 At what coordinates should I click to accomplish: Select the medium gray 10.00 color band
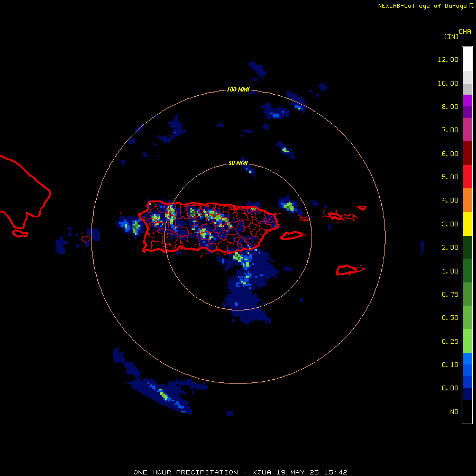(467, 89)
